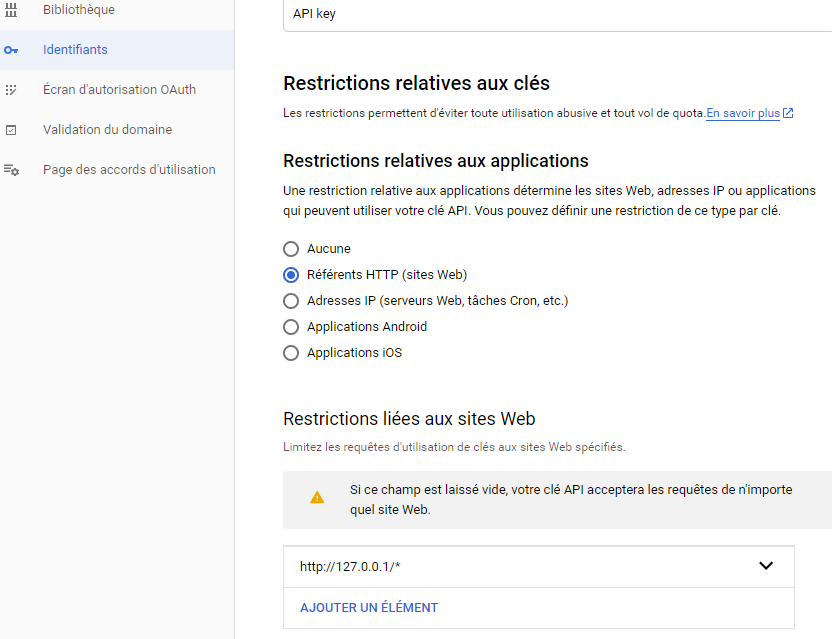
Task: Select Référents HTTP (sites Web) radio
Action: (291, 275)
